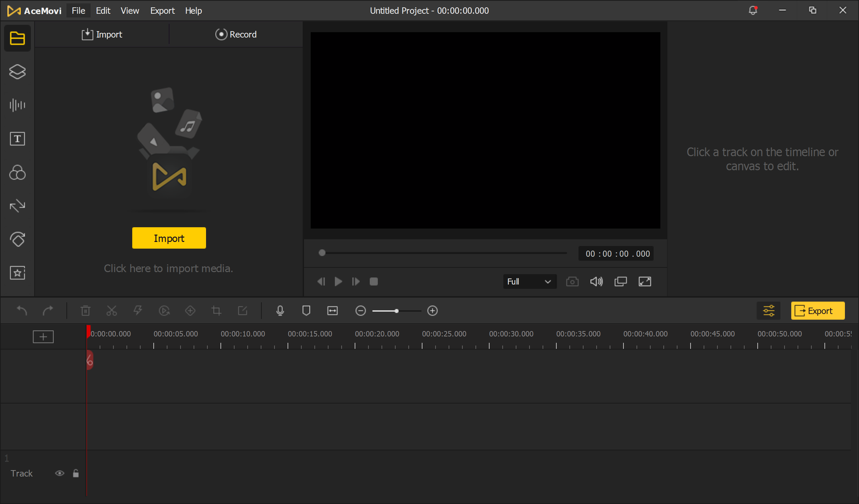The height and width of the screenshot is (504, 859).
Task: Select the Text tool in sidebar
Action: point(17,139)
